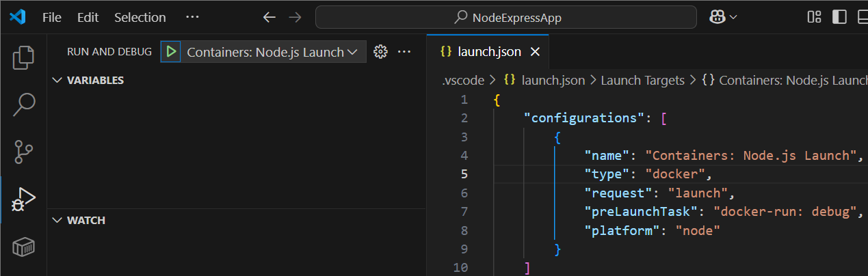868x276 pixels.
Task: Open the Source Control view
Action: tap(23, 152)
